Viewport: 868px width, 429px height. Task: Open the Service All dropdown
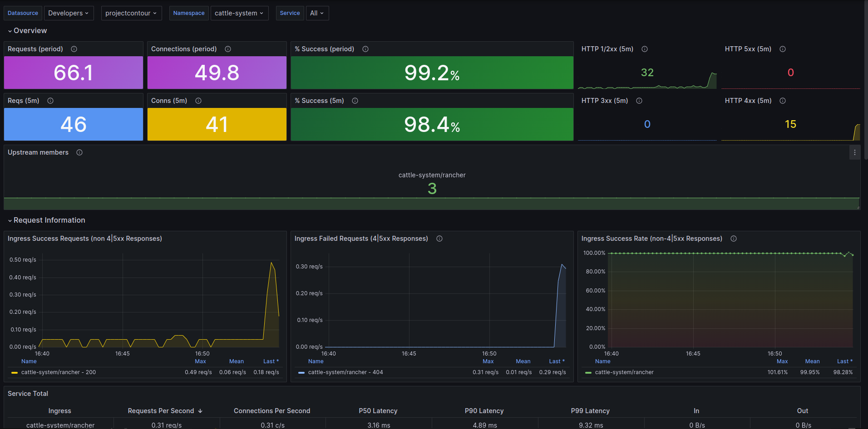[x=317, y=13]
